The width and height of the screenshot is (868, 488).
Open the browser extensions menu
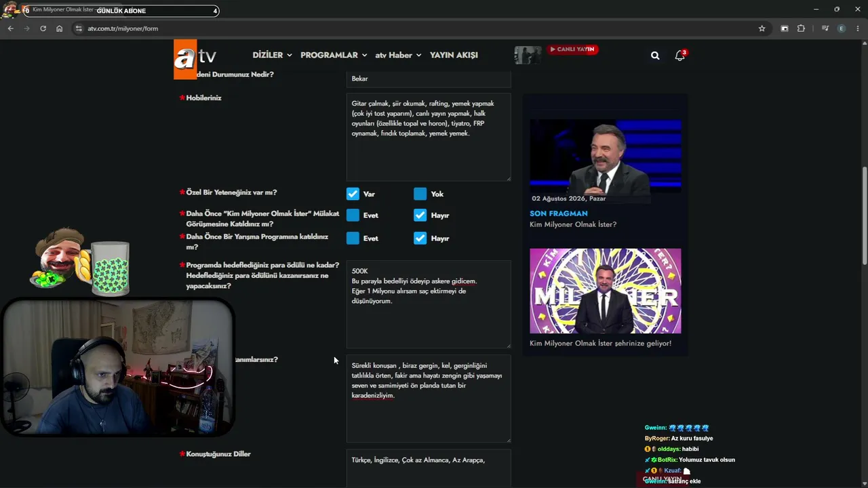click(x=801, y=28)
